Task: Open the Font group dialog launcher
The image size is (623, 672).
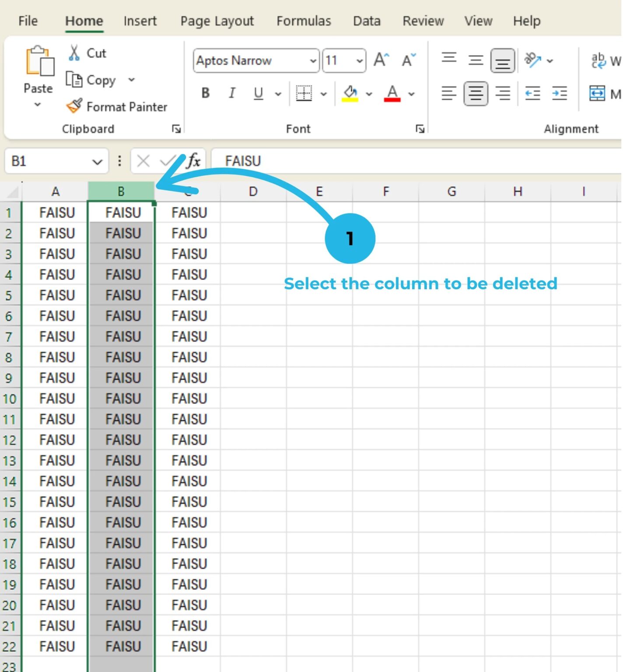Action: 419,128
